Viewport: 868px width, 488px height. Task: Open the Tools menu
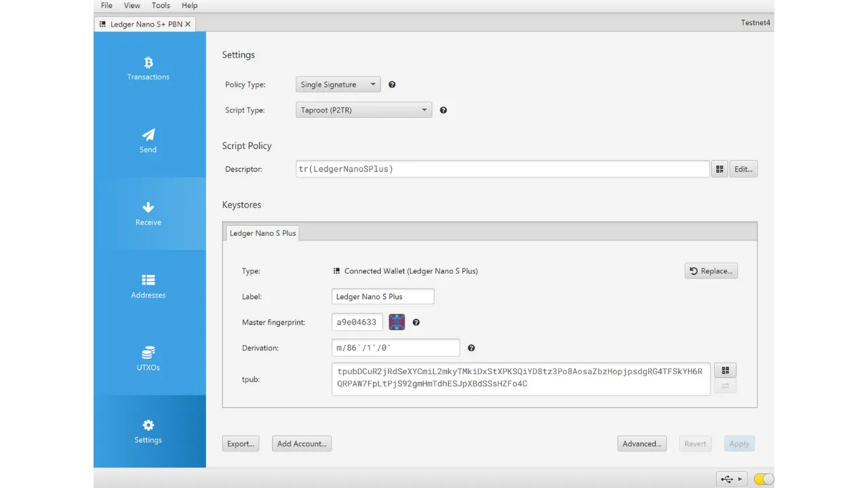(x=161, y=5)
